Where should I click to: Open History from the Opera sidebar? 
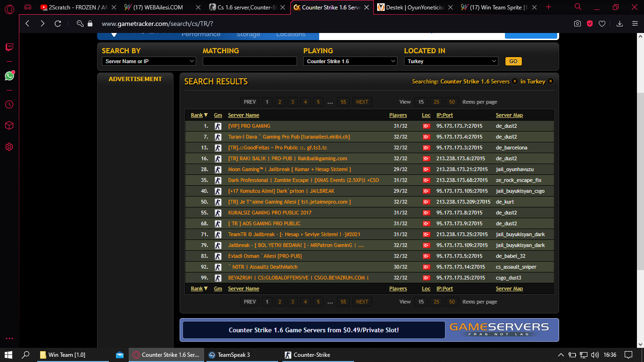[9, 105]
